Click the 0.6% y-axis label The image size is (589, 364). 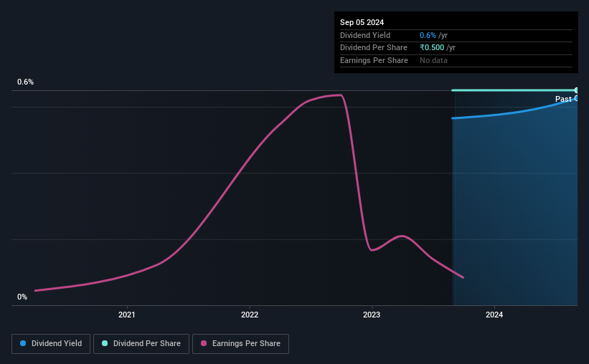click(x=26, y=82)
